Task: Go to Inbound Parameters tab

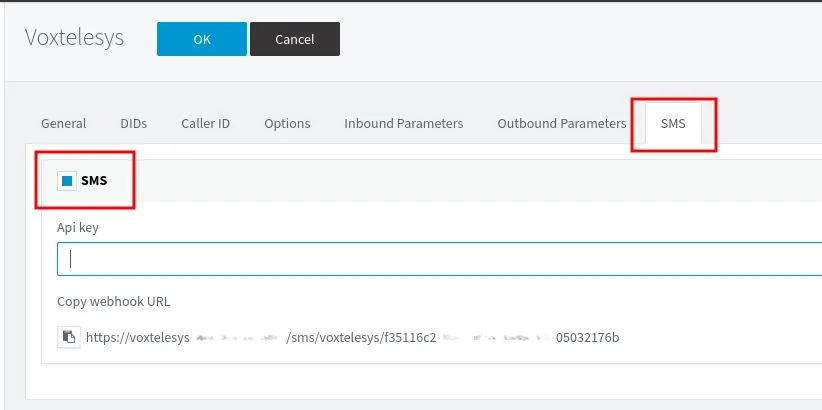Action: tap(404, 124)
